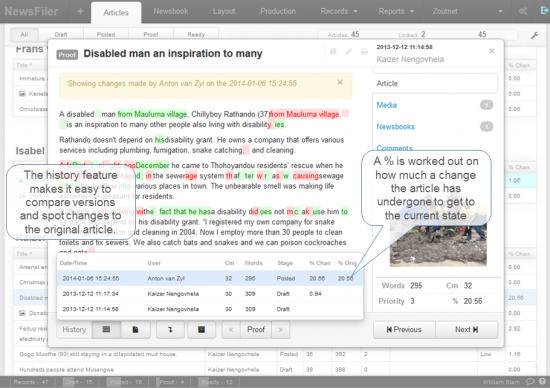Click the 'Draft - 15' status bar entry
The height and width of the screenshot is (388, 550).
click(79, 382)
